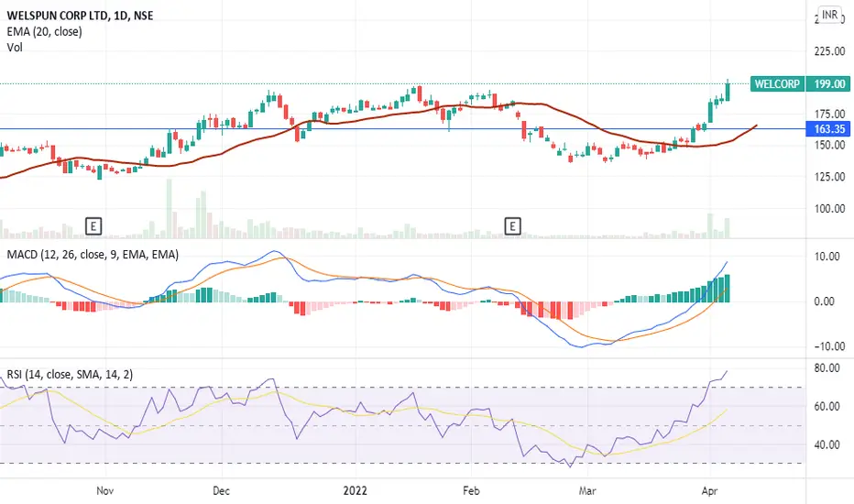This screenshot has height=504, width=854.
Task: Click the MACD 10.00 axis label
Action: click(827, 256)
